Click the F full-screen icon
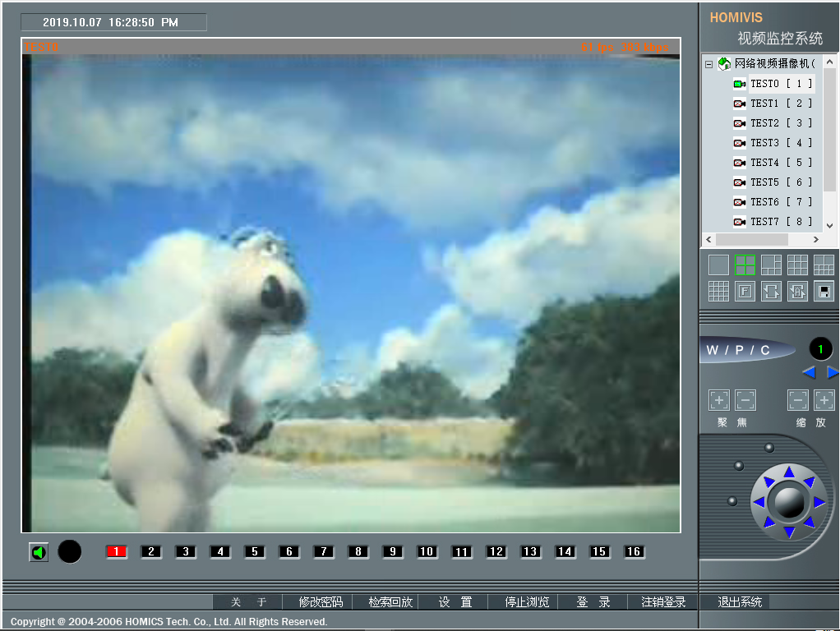This screenshot has width=840, height=631. [x=745, y=292]
